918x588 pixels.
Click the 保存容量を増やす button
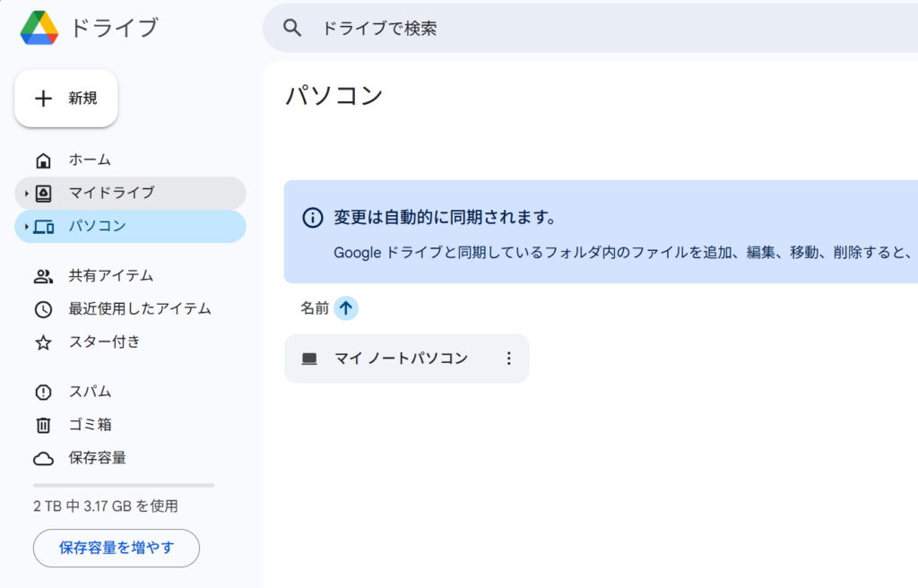[117, 548]
